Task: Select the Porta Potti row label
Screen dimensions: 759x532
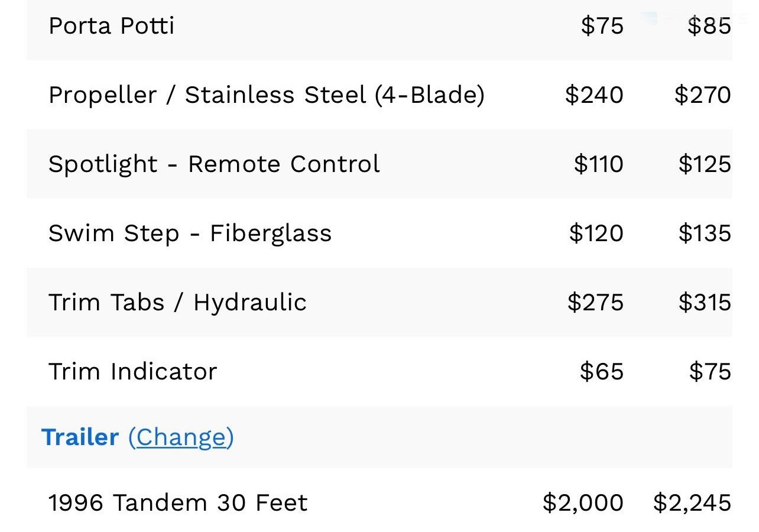Action: [111, 26]
